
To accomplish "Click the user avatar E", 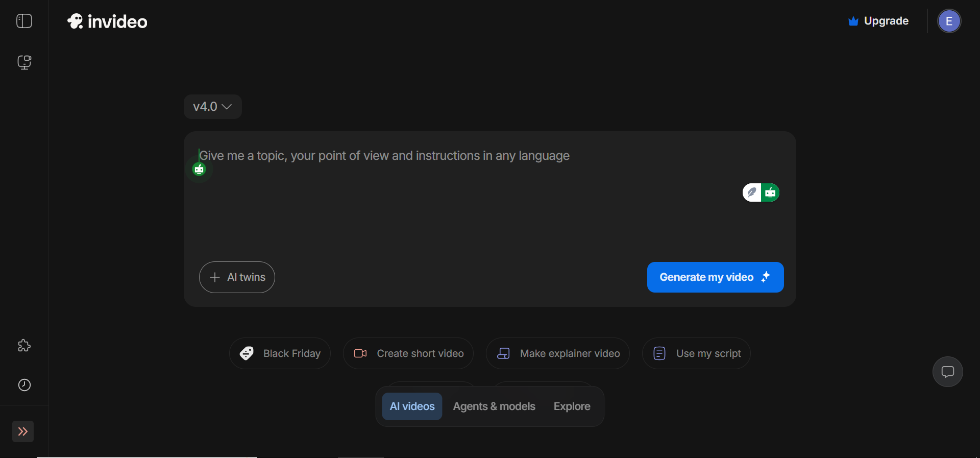I will [x=949, y=21].
